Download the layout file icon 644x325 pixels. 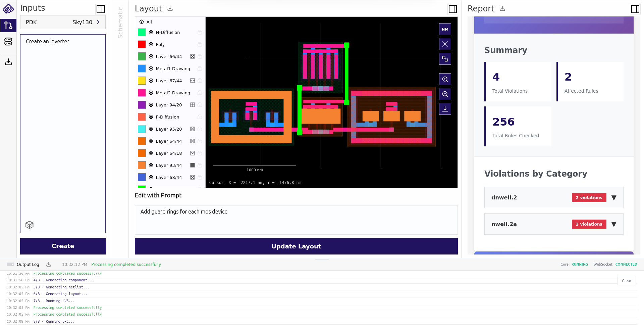click(170, 8)
